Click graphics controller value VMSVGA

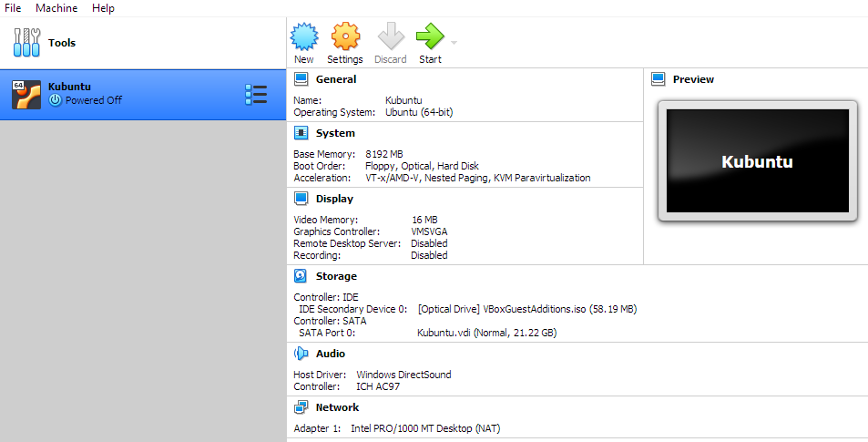click(429, 231)
